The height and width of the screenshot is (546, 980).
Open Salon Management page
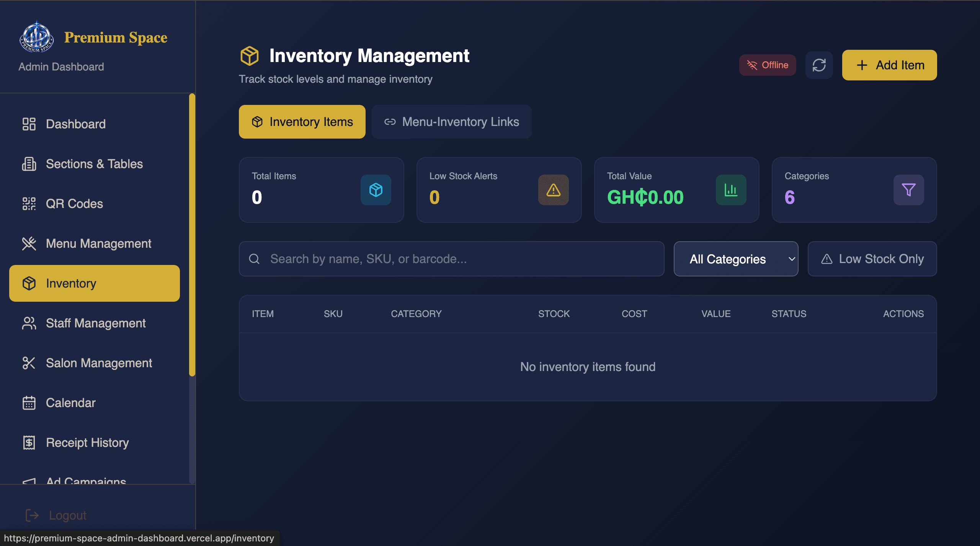[x=95, y=363]
